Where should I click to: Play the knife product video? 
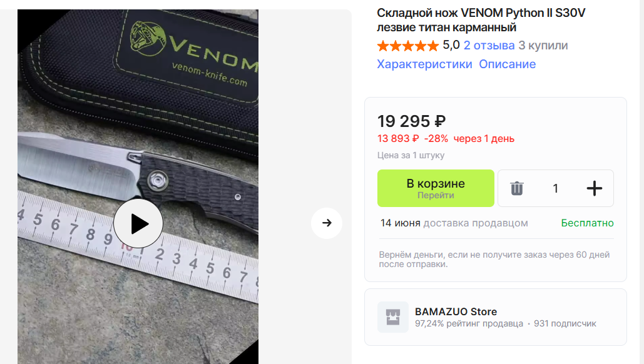point(138,224)
